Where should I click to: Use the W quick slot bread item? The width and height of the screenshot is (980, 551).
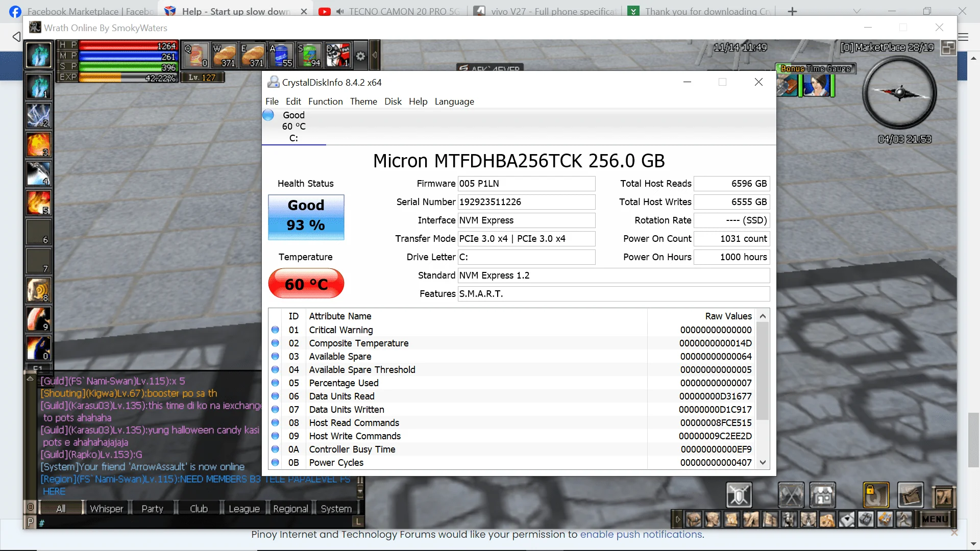[224, 55]
